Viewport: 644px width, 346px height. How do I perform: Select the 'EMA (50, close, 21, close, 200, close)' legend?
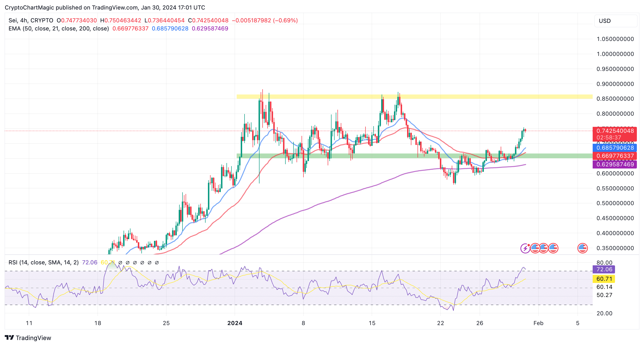point(59,29)
